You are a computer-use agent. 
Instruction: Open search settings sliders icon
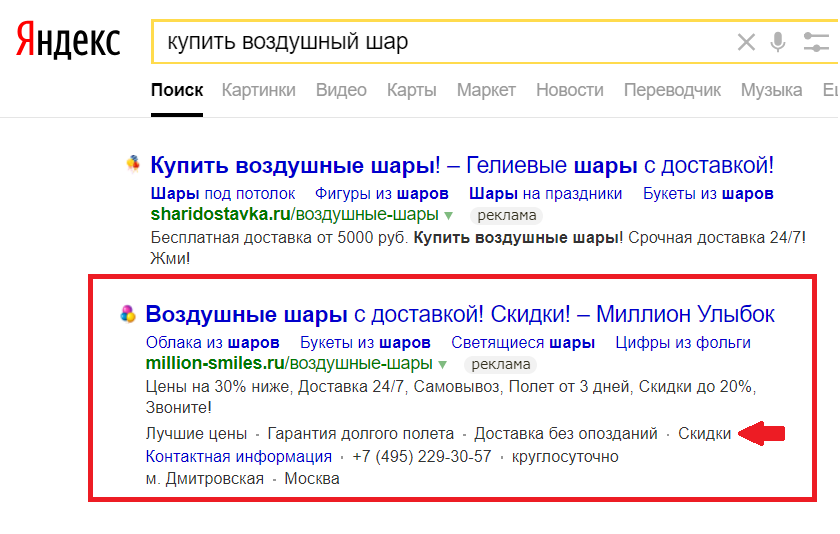click(x=816, y=42)
